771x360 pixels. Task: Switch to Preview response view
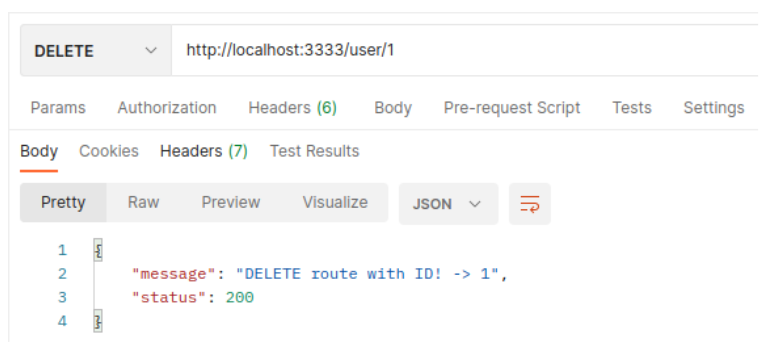231,203
